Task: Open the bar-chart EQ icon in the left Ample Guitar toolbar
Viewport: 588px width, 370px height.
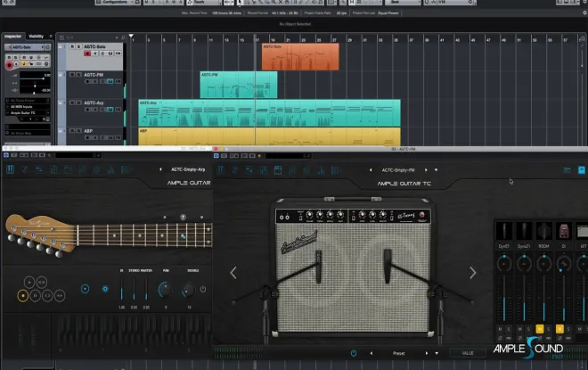Action: [x=110, y=169]
